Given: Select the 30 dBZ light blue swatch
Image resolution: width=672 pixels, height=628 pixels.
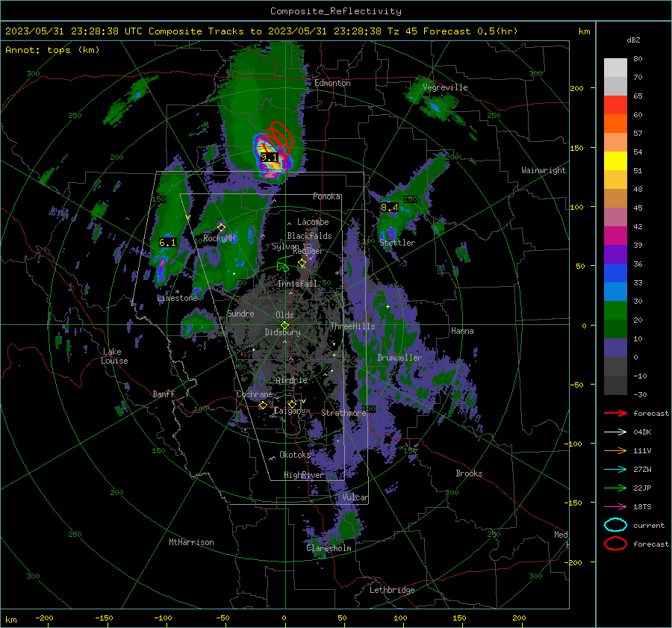Looking at the screenshot, I should pyautogui.click(x=615, y=292).
